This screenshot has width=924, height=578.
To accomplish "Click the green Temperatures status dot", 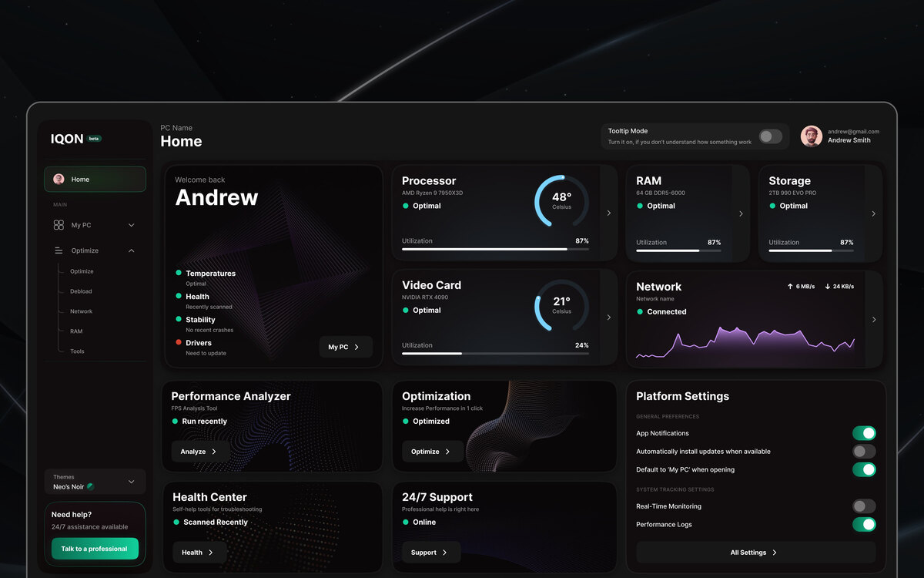I will tap(179, 273).
